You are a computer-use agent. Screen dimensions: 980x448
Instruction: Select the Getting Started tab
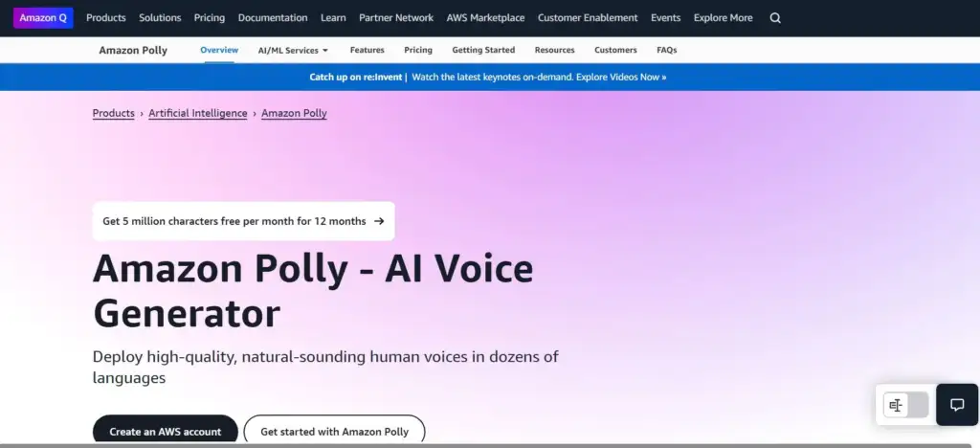coord(483,50)
